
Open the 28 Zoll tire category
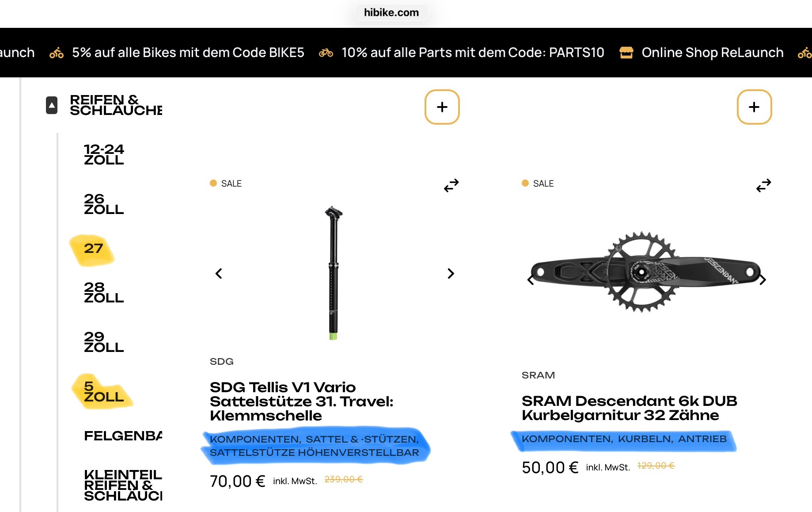click(x=104, y=293)
